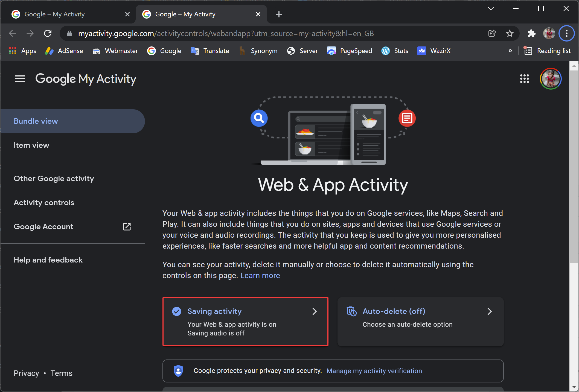Open the AdSense bookmark
Image resolution: width=579 pixels, height=392 pixels.
click(x=64, y=51)
